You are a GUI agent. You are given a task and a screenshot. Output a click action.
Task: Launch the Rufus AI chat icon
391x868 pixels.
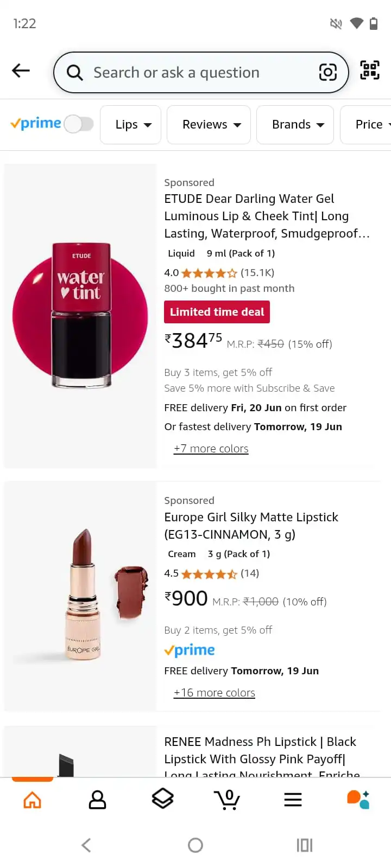click(357, 799)
